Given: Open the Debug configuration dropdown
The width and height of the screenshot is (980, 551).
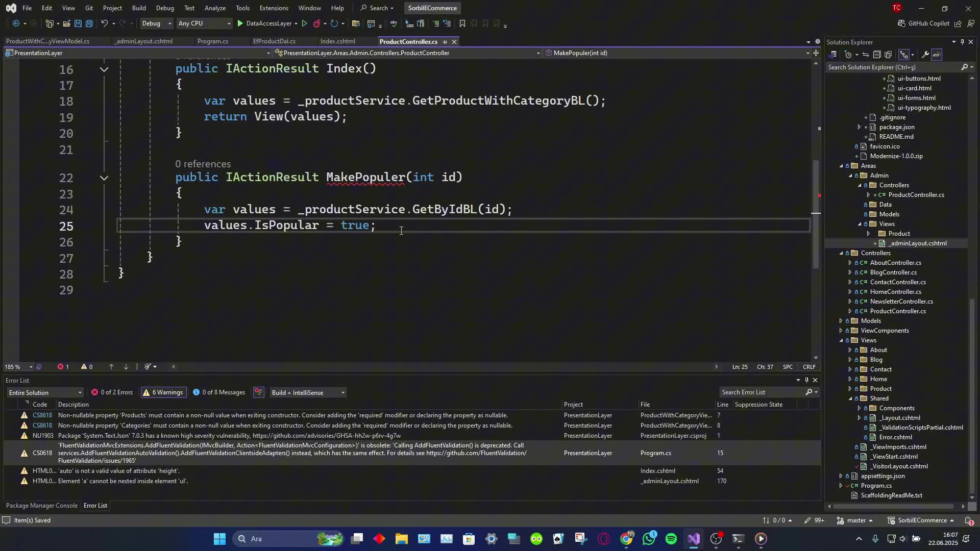Looking at the screenshot, I should 156,23.
